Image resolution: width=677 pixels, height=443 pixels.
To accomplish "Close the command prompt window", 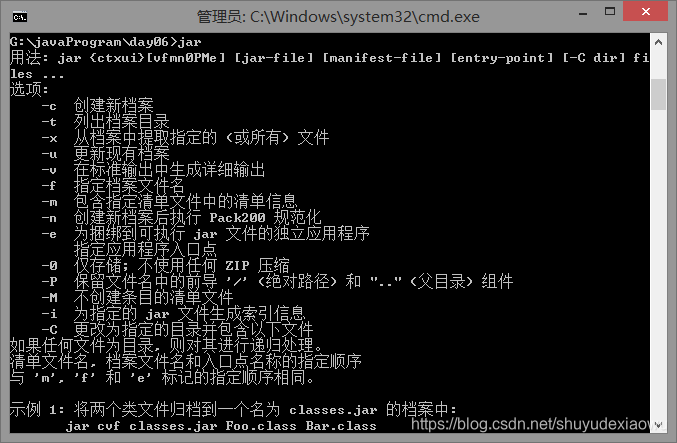I will click(x=645, y=12).
